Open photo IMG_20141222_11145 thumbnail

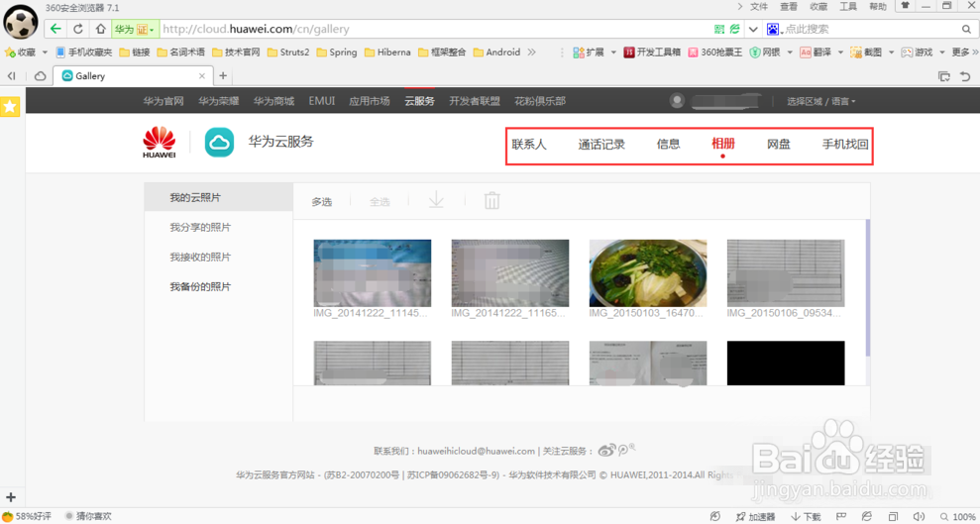click(x=373, y=273)
